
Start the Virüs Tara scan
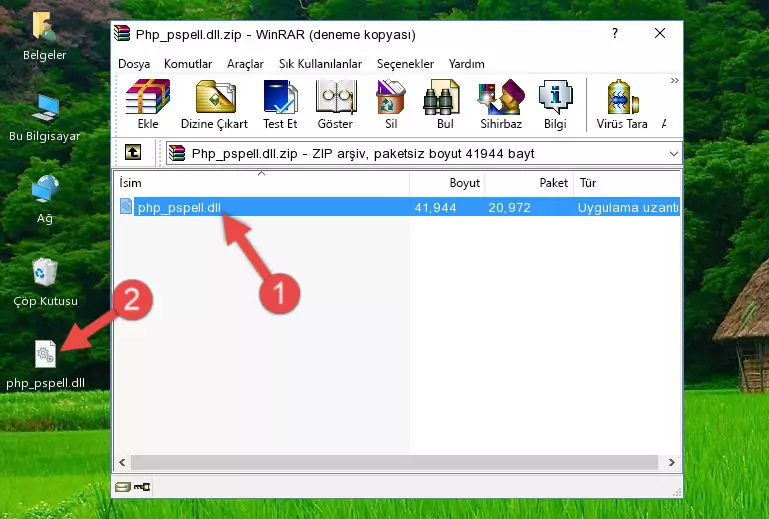click(622, 104)
